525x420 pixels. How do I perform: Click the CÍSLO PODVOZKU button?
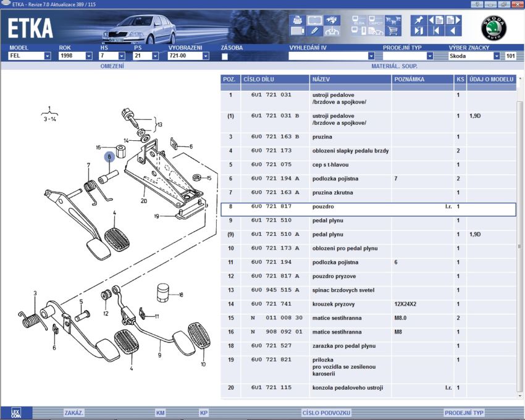[326, 413]
